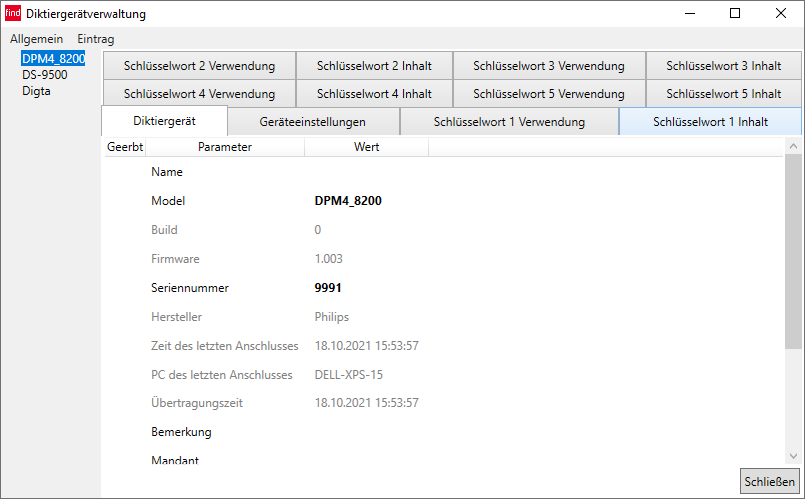This screenshot has height=499, width=805.
Task: Switch to Schlüsselwort 5 Inhalt tab
Action: [x=723, y=94]
